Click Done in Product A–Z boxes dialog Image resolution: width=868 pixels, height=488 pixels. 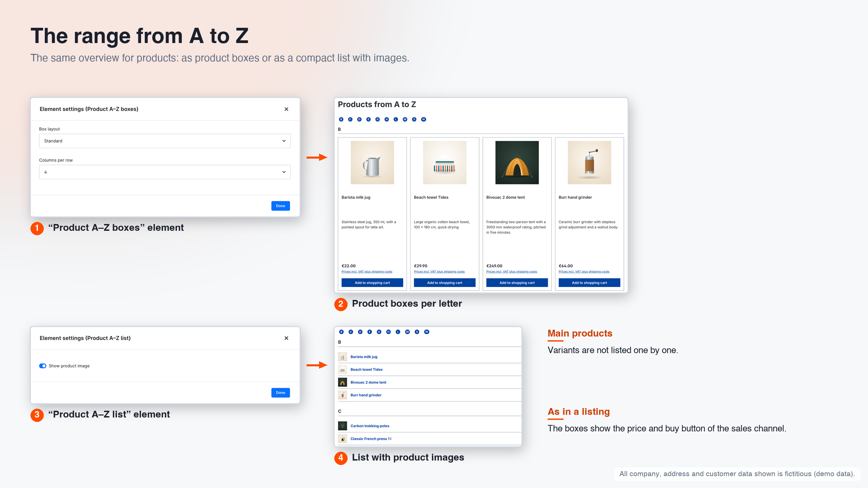tap(280, 206)
